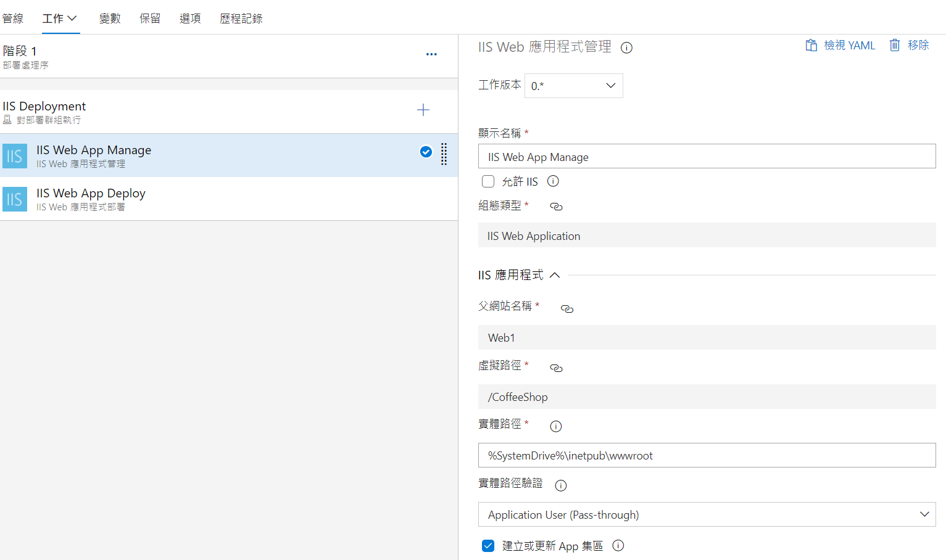Enable the 允許 IIS checkbox
Viewport: 946px width, 560px height.
coord(488,181)
